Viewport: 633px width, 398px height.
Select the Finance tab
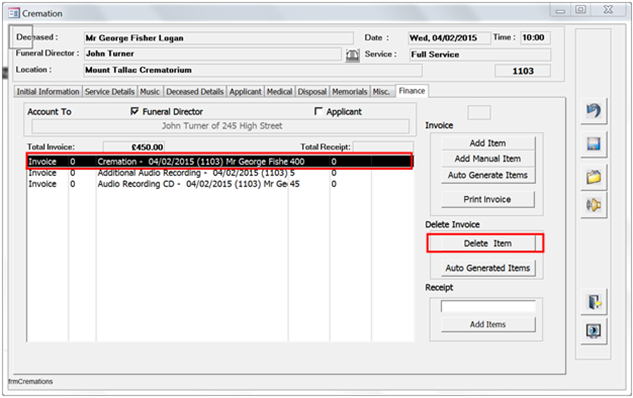412,91
